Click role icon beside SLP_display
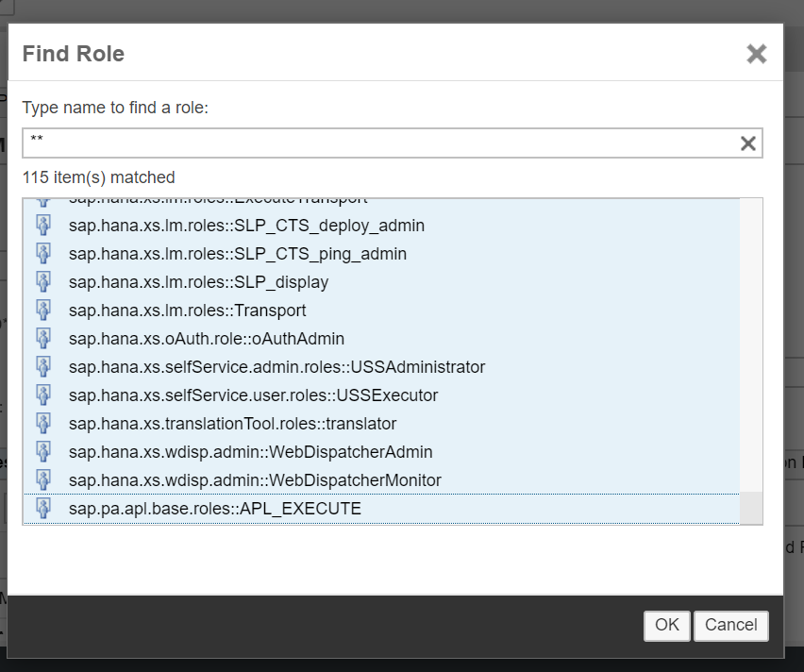804x672 pixels. tap(43, 281)
